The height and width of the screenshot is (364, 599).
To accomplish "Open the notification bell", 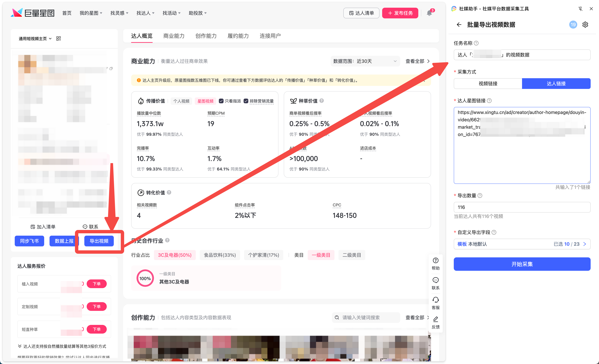I will (429, 13).
